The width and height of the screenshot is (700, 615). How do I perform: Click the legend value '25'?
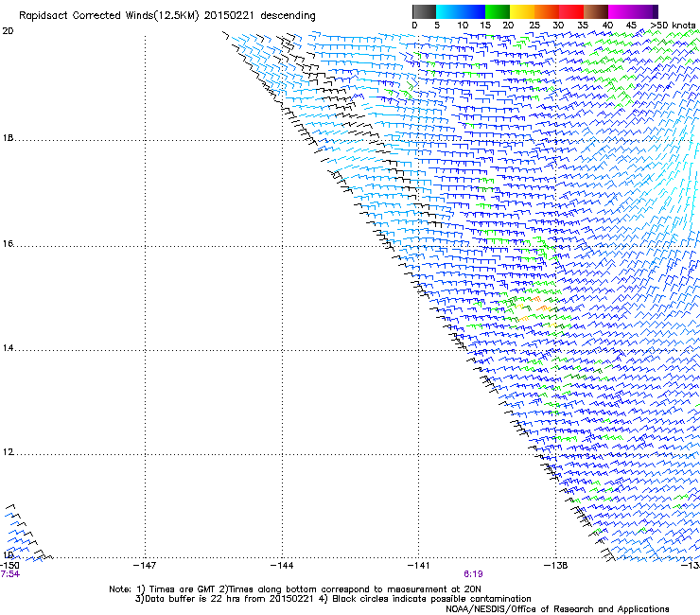click(534, 26)
